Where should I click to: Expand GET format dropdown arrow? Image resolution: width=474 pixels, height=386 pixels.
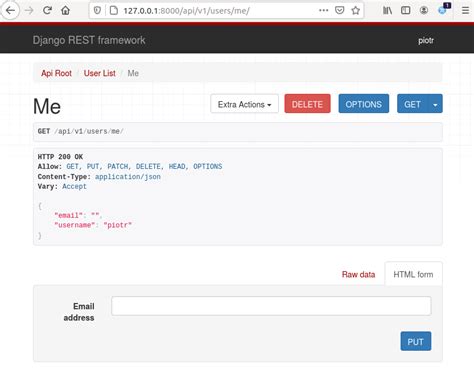435,104
